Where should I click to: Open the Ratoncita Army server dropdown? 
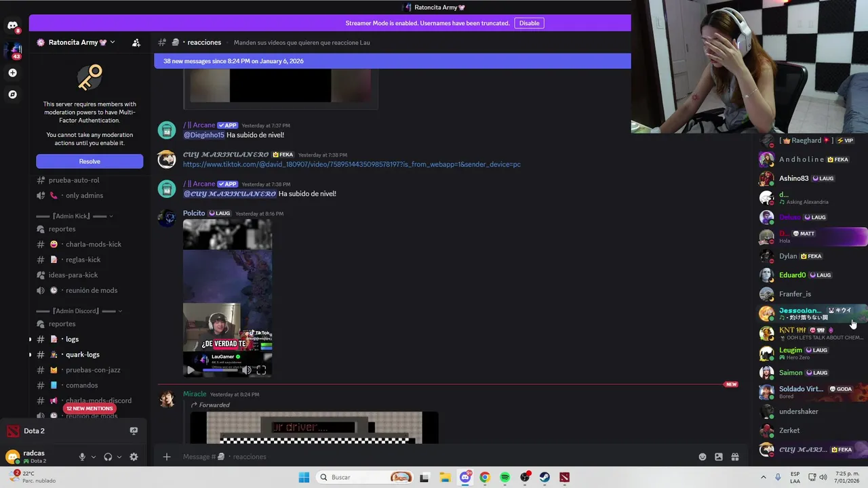point(75,42)
